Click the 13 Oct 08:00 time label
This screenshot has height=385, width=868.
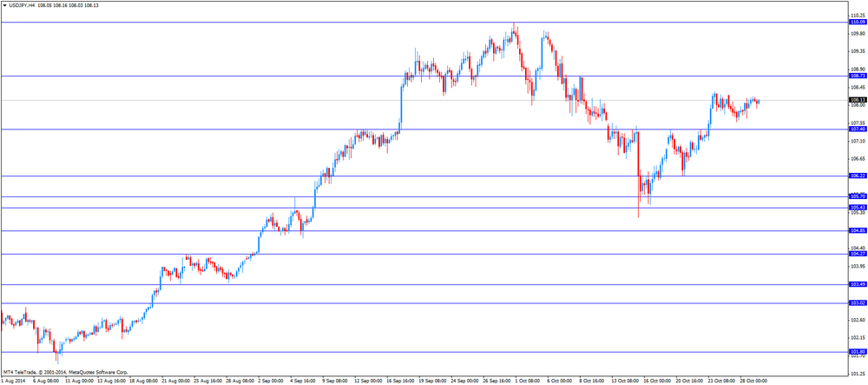626,382
